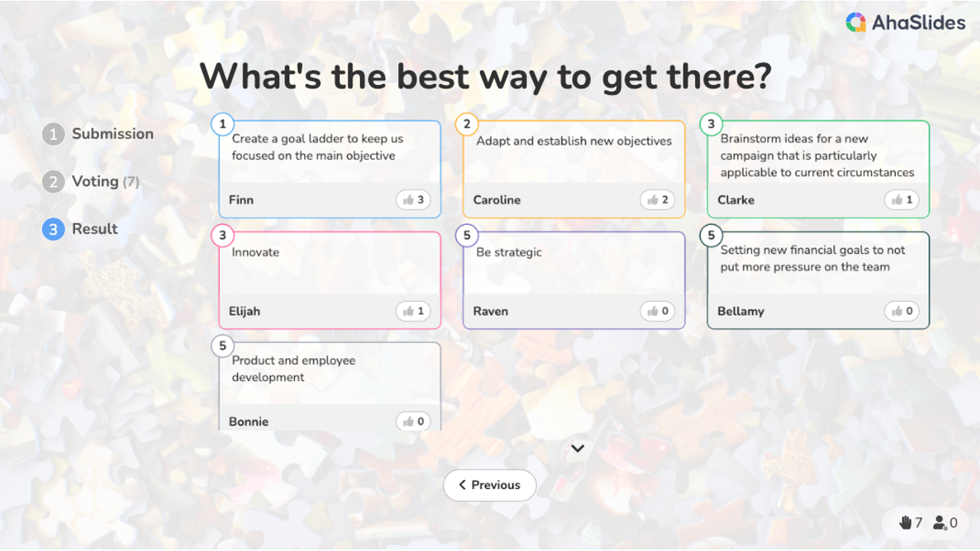Open "Product and employee development" card
This screenshot has width=980, height=551.
tap(329, 375)
